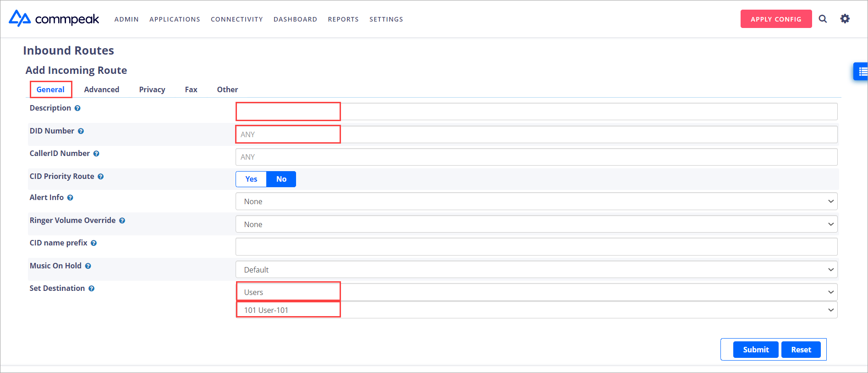Show help for CID Priority Route
The image size is (868, 373).
[x=100, y=177]
